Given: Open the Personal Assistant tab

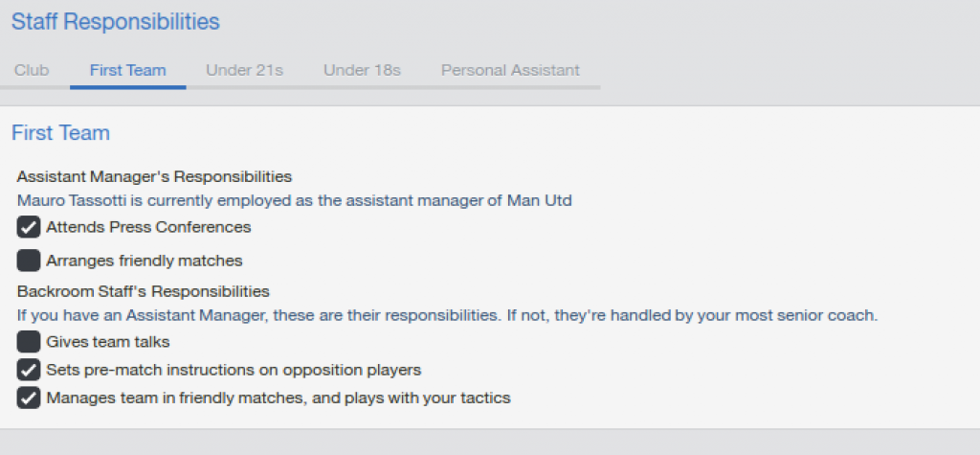Looking at the screenshot, I should tap(510, 70).
